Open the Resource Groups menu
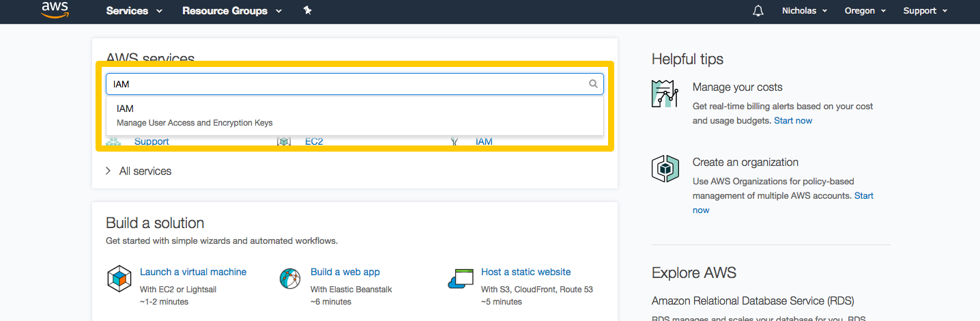 pos(232,11)
